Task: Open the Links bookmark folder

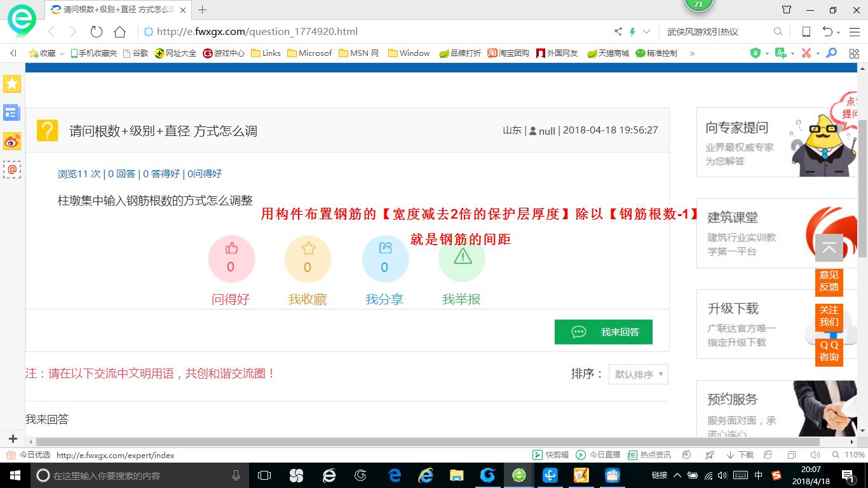Action: pyautogui.click(x=266, y=53)
